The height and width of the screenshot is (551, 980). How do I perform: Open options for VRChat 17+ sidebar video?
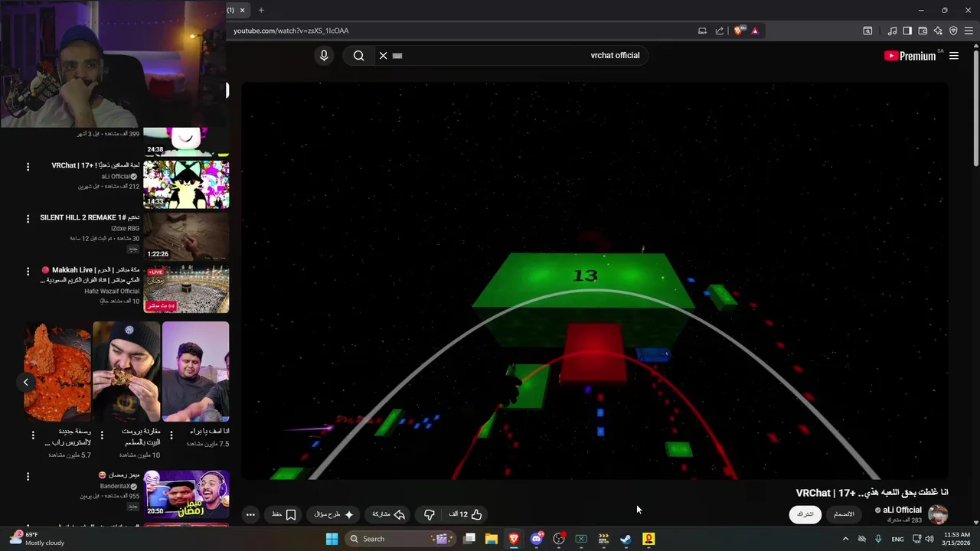click(x=28, y=167)
